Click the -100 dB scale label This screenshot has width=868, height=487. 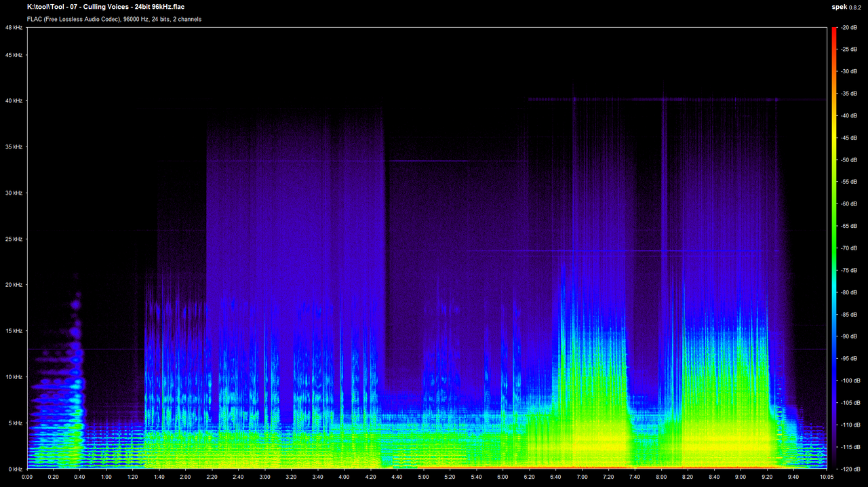click(851, 381)
